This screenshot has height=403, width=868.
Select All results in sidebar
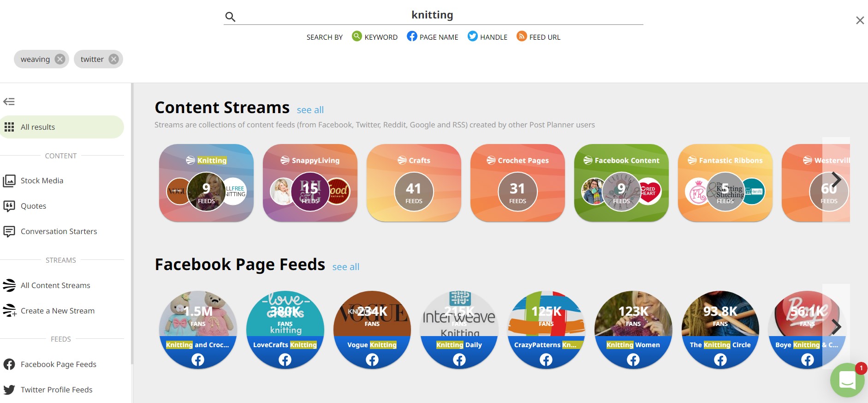coord(62,127)
